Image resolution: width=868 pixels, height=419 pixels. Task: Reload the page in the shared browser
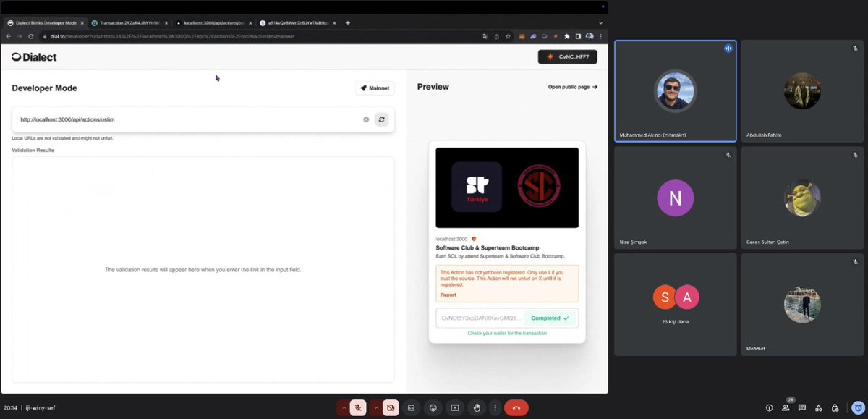click(30, 36)
